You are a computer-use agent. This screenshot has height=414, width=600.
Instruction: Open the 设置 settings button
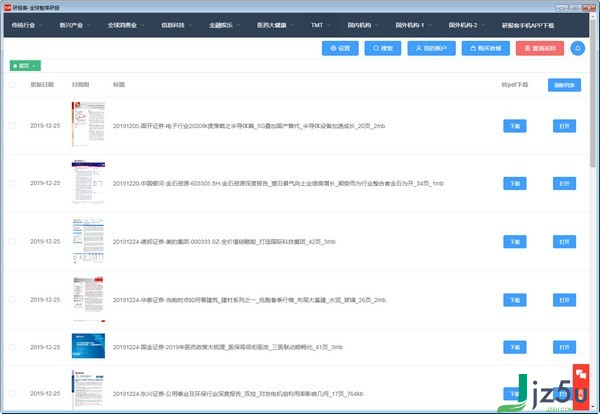pyautogui.click(x=340, y=48)
